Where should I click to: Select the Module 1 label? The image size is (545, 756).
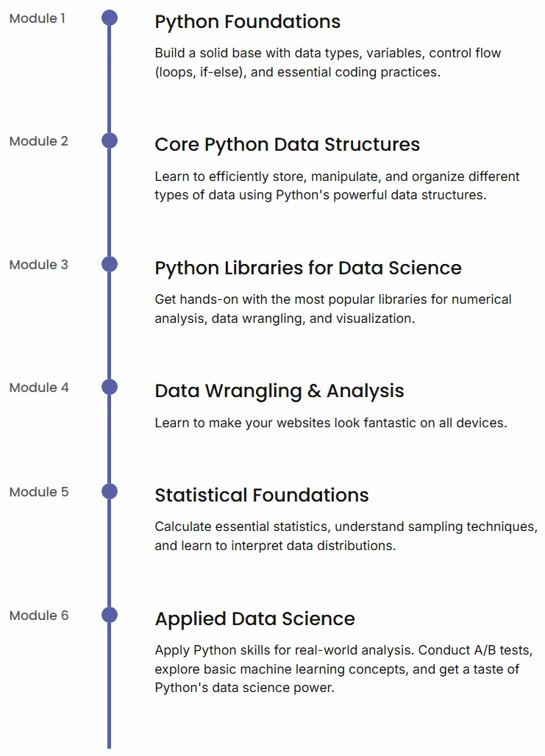(37, 18)
